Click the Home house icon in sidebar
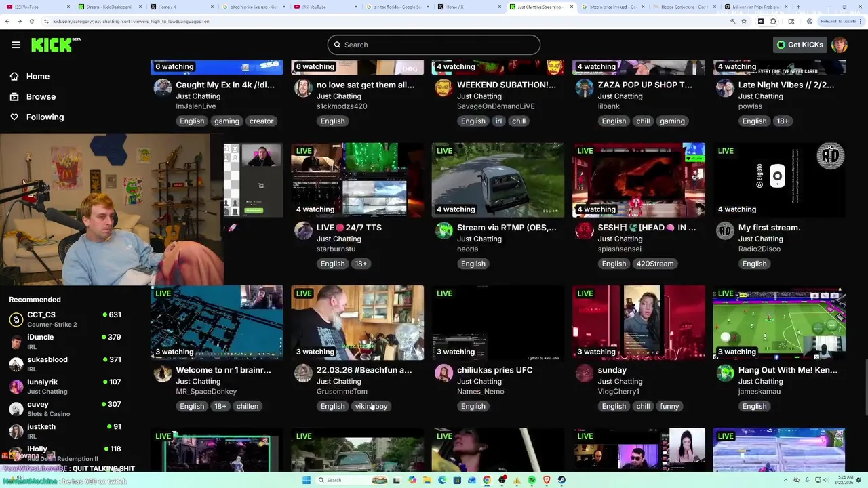 (14, 77)
